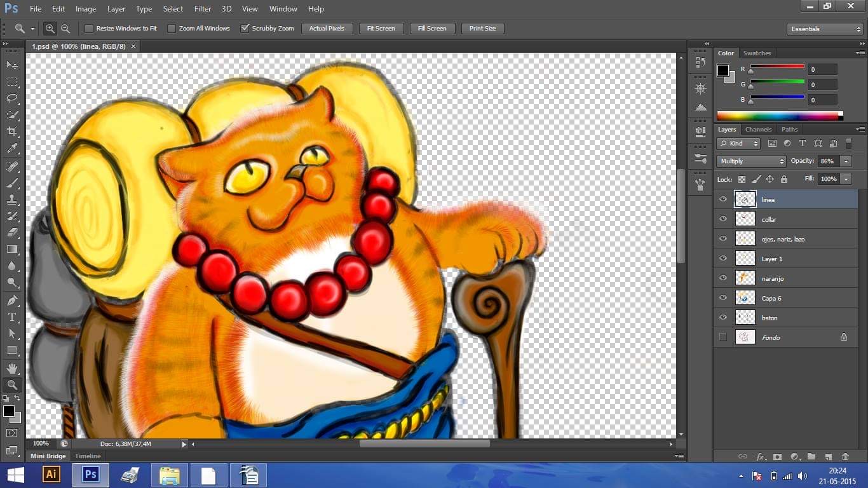Screen dimensions: 868x488
Task: Click the create new layer icon
Action: (x=828, y=457)
